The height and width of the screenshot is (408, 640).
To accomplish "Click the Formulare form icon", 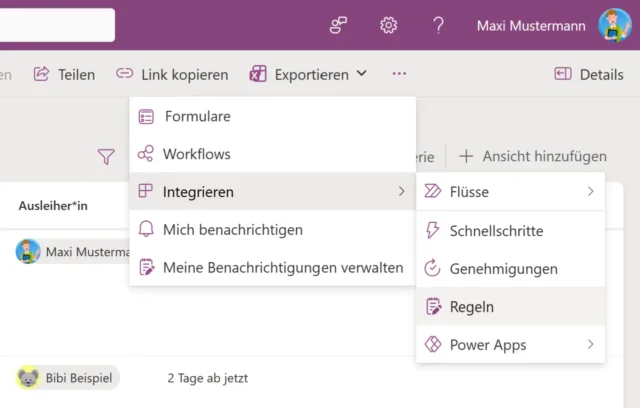I will point(146,116).
